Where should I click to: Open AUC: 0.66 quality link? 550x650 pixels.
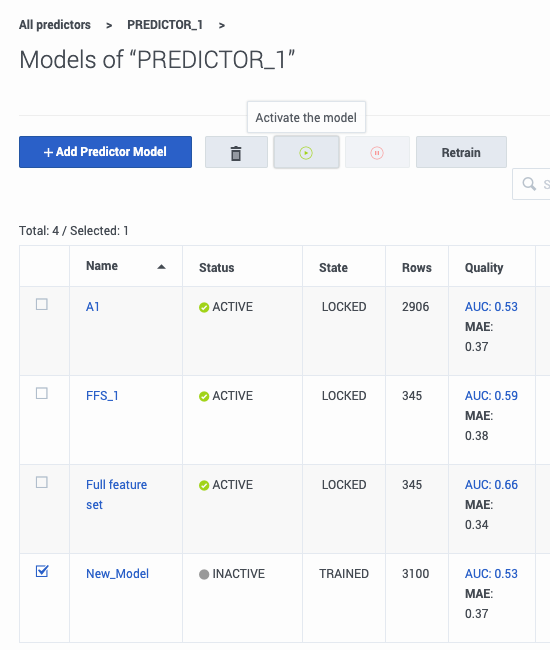(x=491, y=485)
